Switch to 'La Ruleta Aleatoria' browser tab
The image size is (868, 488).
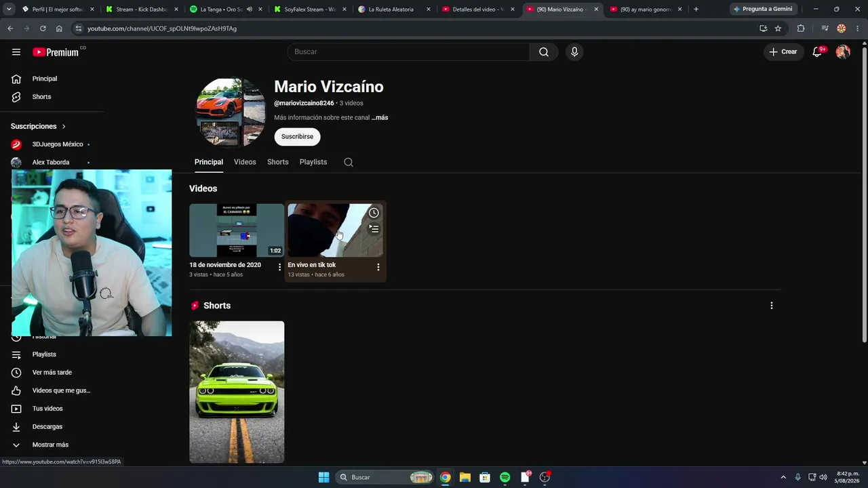[x=395, y=9]
